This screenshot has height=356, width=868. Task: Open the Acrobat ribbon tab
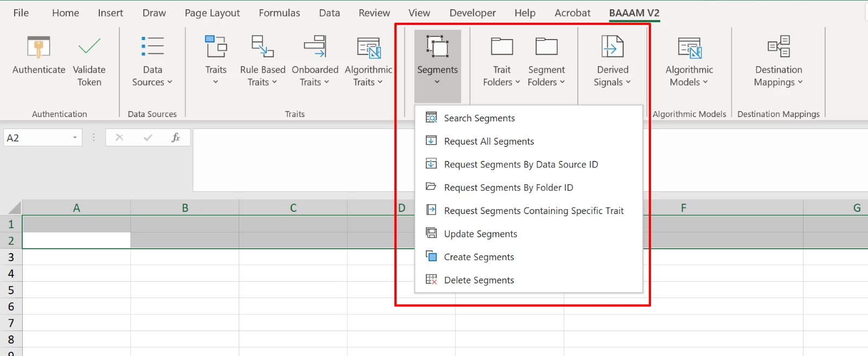coord(572,12)
